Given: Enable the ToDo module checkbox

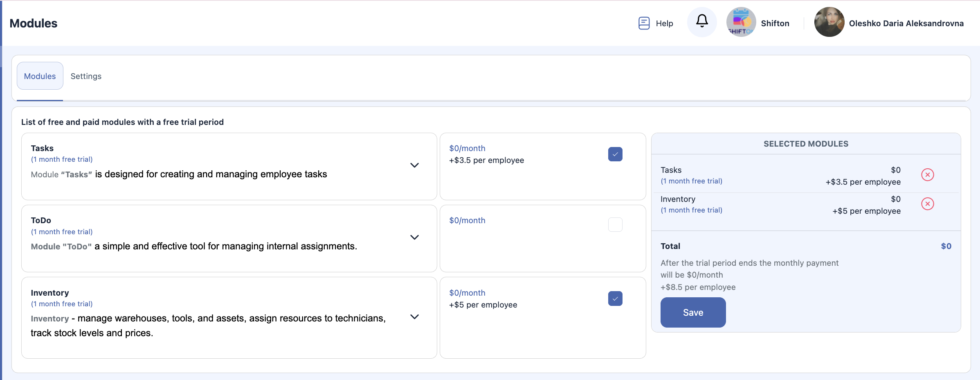Looking at the screenshot, I should pyautogui.click(x=615, y=225).
